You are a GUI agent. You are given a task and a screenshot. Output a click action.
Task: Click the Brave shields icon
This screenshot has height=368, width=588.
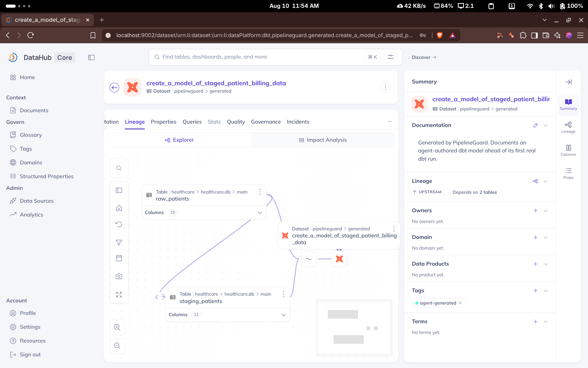click(440, 35)
